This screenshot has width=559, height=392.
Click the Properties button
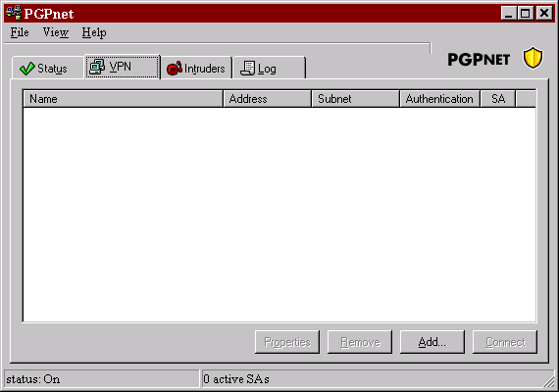coord(287,342)
